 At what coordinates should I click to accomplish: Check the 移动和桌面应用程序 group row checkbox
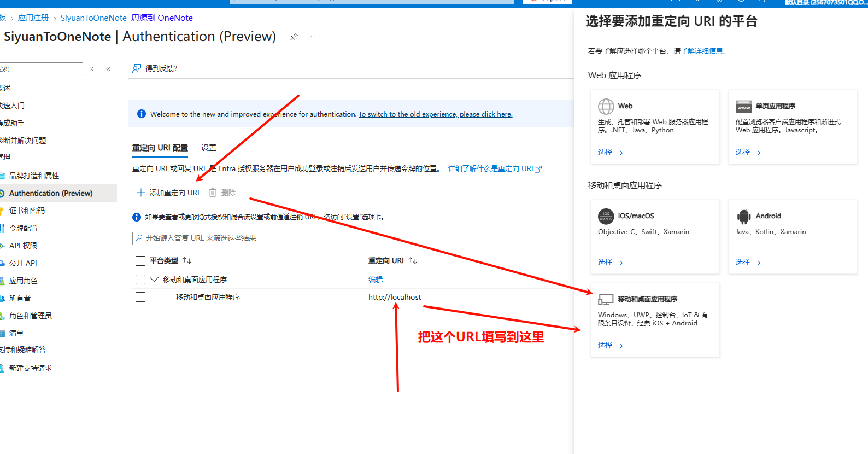point(140,280)
